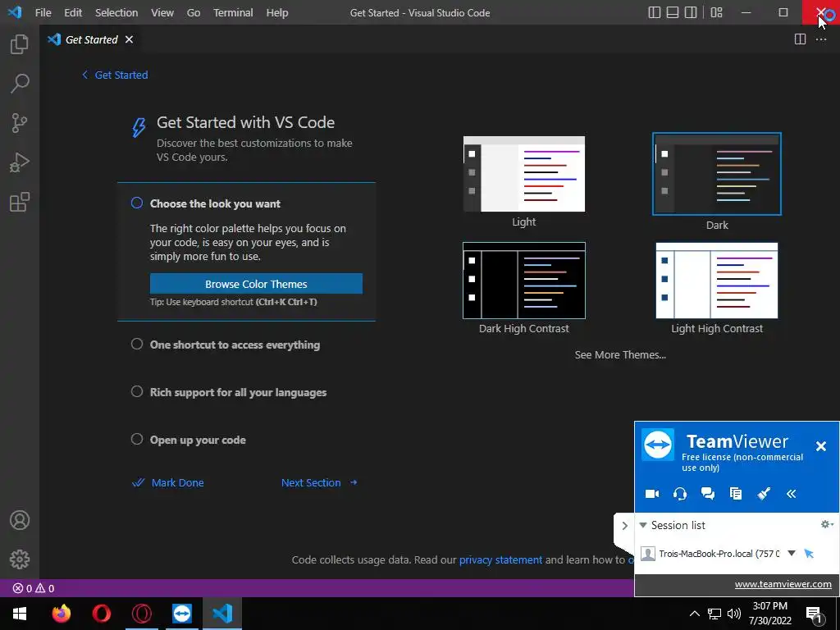Open the Edit menu
Viewport: 840px width, 630px height.
click(x=73, y=12)
